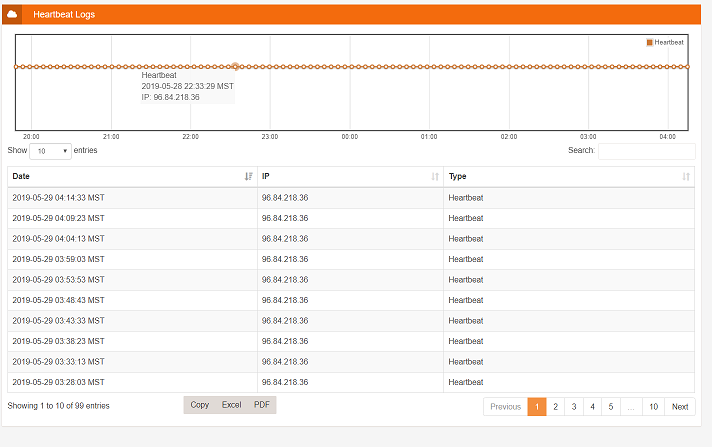The width and height of the screenshot is (712, 447).
Task: Select date cell 2019-05-29 04:09:23 MST
Action: [59, 218]
